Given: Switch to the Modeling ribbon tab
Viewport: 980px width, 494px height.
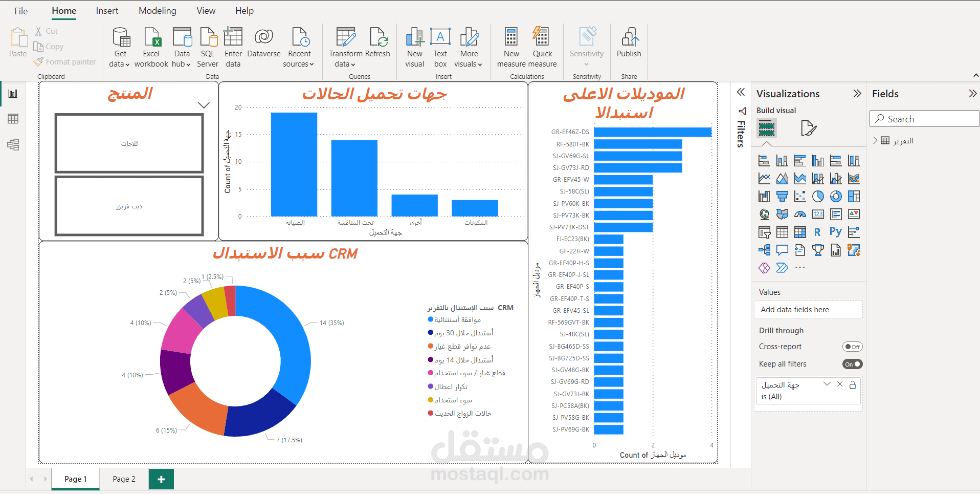Looking at the screenshot, I should coord(158,11).
